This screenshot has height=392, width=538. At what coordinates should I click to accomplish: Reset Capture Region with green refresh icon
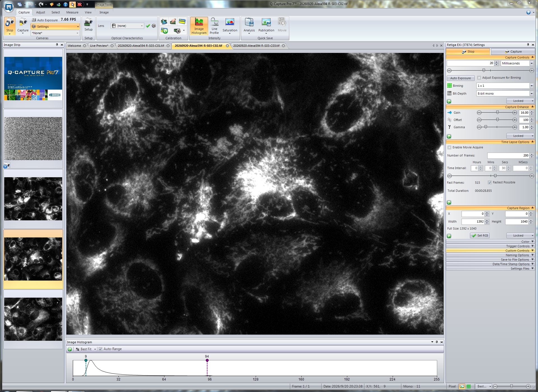[449, 236]
